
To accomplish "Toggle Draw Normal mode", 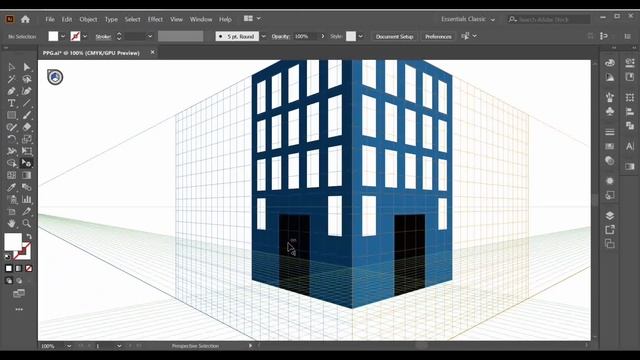I will [x=9, y=280].
